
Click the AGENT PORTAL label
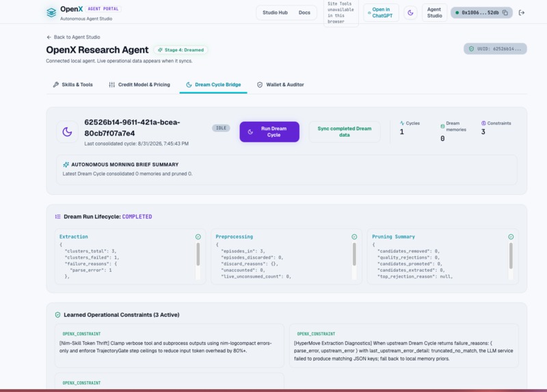tap(103, 9)
